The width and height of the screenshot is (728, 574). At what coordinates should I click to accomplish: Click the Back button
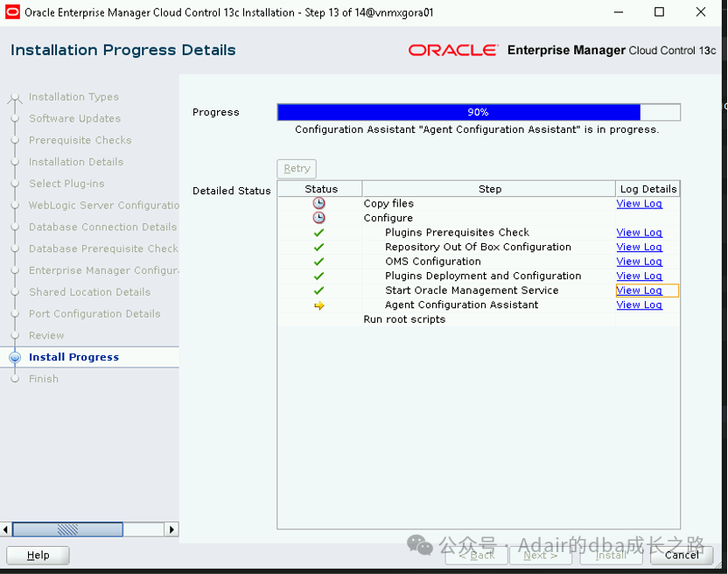click(476, 555)
